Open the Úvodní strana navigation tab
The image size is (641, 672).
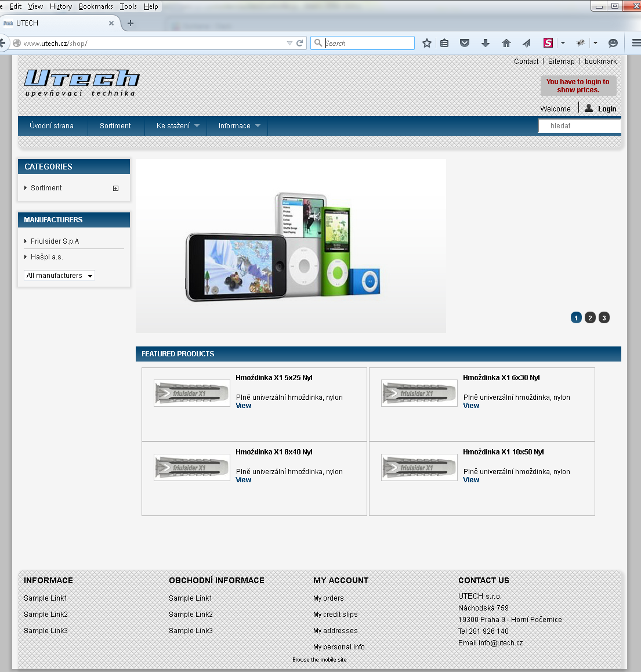tap(52, 126)
